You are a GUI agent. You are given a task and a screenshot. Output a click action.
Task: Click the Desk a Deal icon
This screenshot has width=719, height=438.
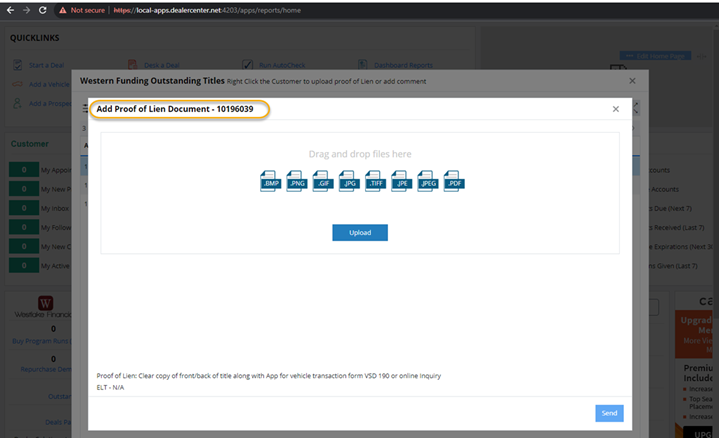pos(133,65)
